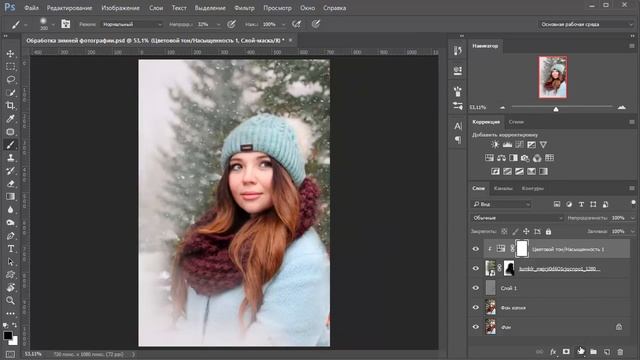Screen dimensions: 640x360
Task: Open the brush preset picker arrow
Action: click(x=53, y=24)
